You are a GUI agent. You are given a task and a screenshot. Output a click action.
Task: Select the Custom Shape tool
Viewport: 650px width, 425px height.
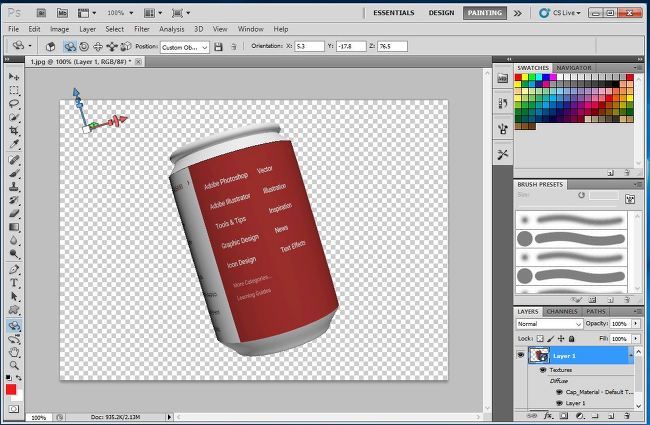pyautogui.click(x=14, y=310)
